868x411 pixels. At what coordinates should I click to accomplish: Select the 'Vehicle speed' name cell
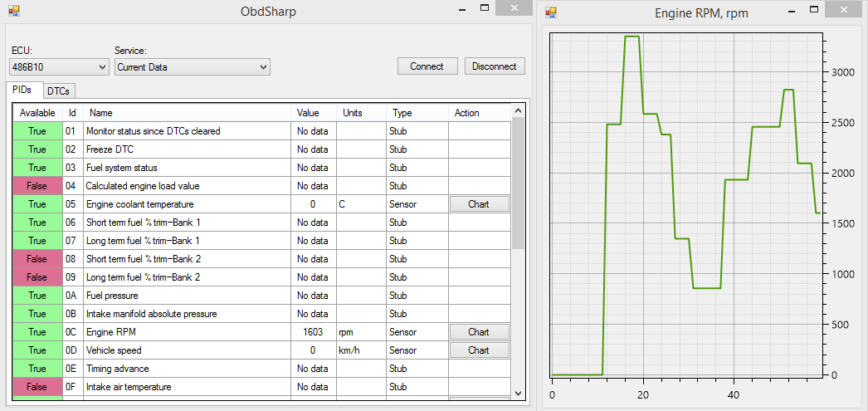(x=187, y=350)
